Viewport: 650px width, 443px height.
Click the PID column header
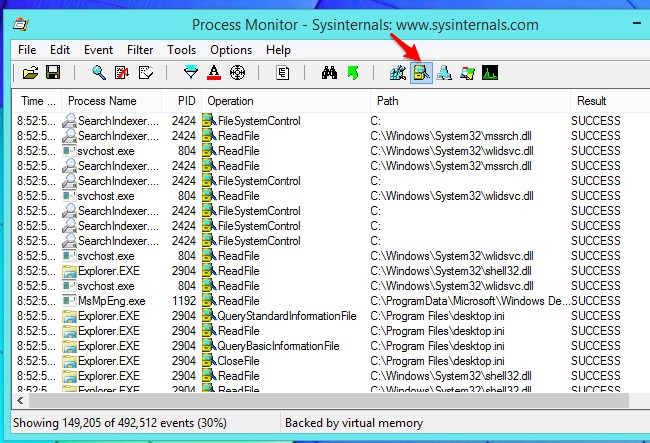coord(182,101)
